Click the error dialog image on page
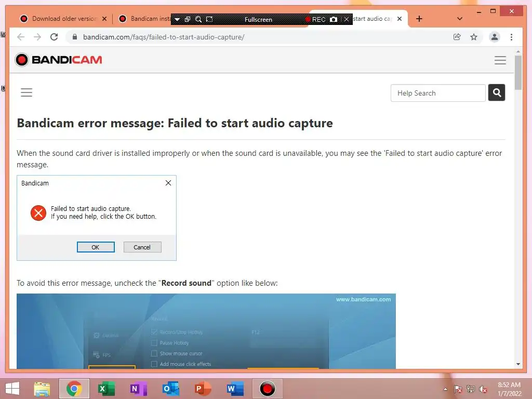This screenshot has width=532, height=399. point(97,218)
